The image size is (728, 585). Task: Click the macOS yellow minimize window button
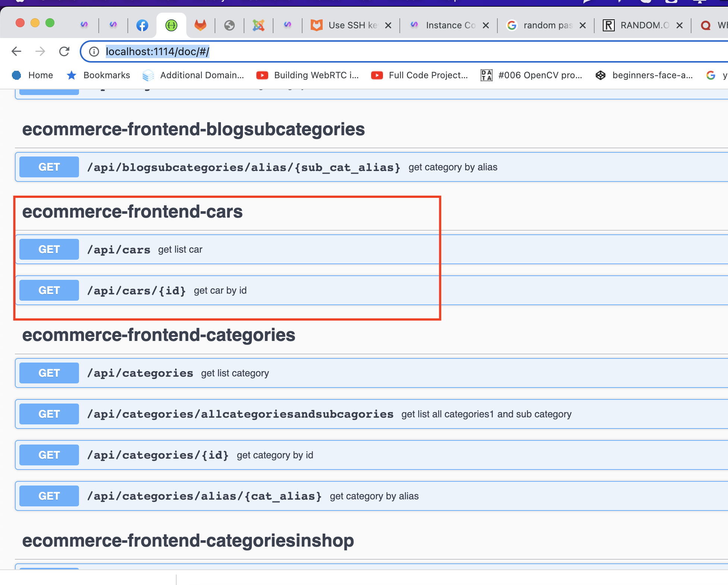pyautogui.click(x=35, y=23)
